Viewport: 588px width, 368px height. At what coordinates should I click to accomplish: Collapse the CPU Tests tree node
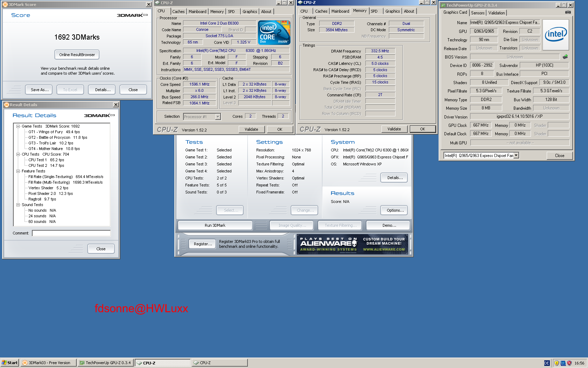pos(18,154)
